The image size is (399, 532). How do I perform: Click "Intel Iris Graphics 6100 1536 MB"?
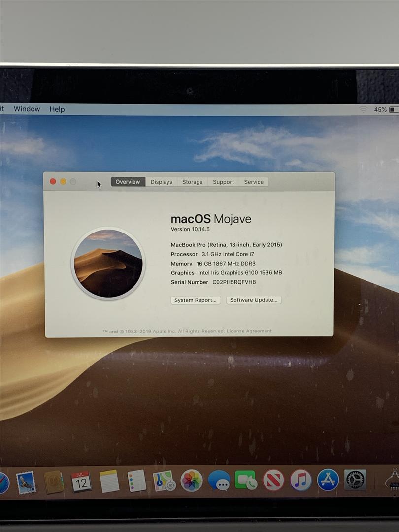coord(240,273)
